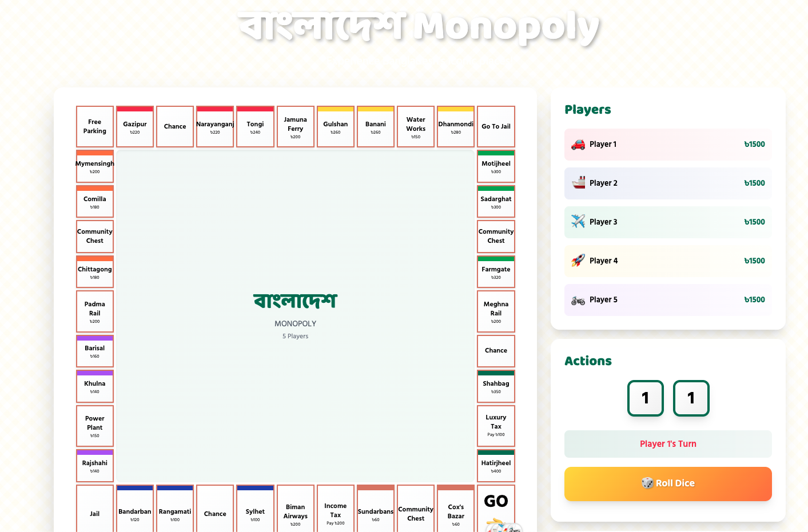Click Player 5's motorcycle icon
The height and width of the screenshot is (532, 808).
point(578,300)
